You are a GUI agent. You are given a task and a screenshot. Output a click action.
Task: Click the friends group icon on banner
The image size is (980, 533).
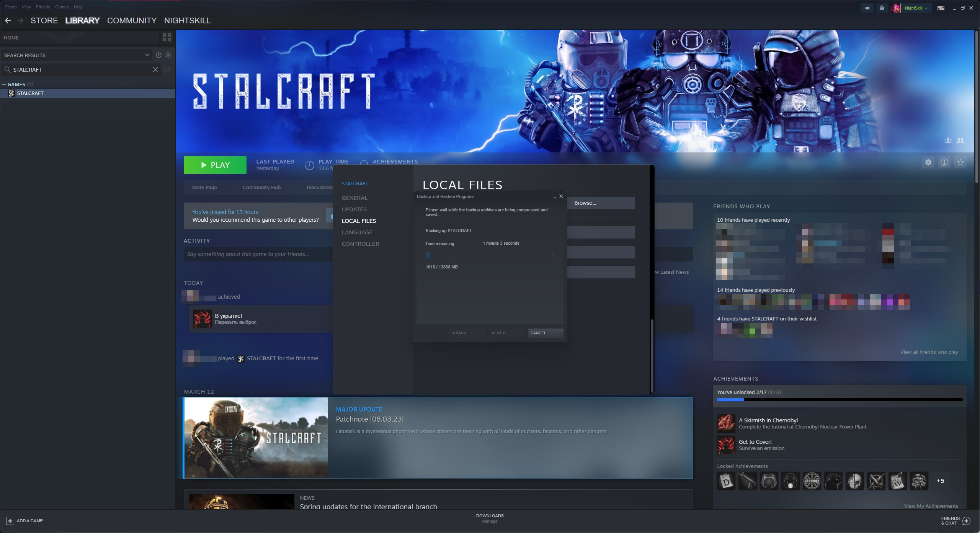(x=960, y=141)
